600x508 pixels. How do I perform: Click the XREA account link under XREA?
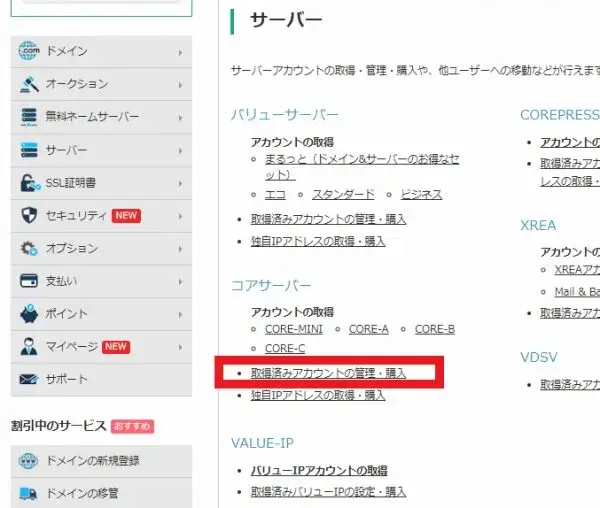577,270
